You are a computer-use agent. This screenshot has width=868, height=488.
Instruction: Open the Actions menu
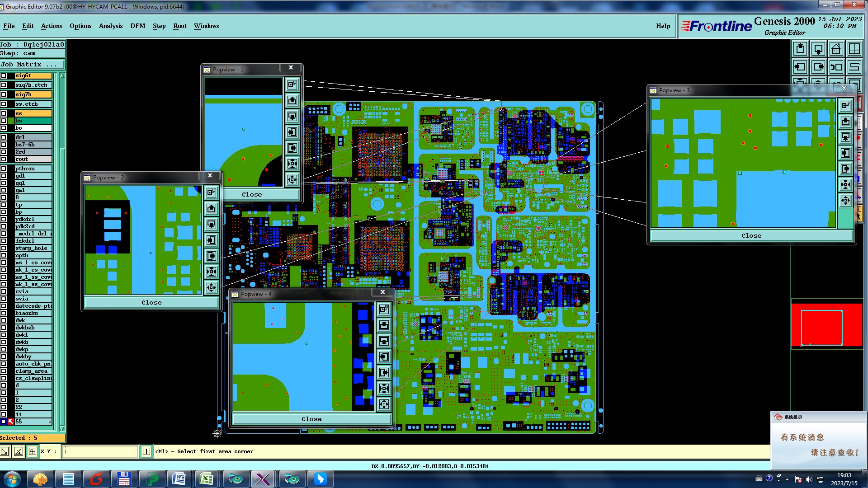coord(52,26)
